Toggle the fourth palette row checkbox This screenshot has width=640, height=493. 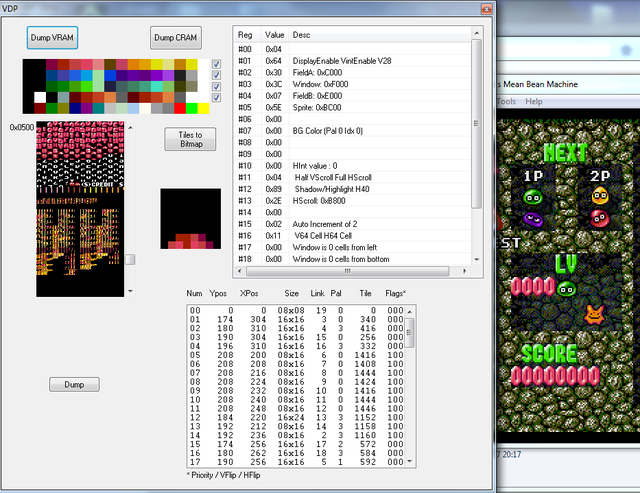216,98
